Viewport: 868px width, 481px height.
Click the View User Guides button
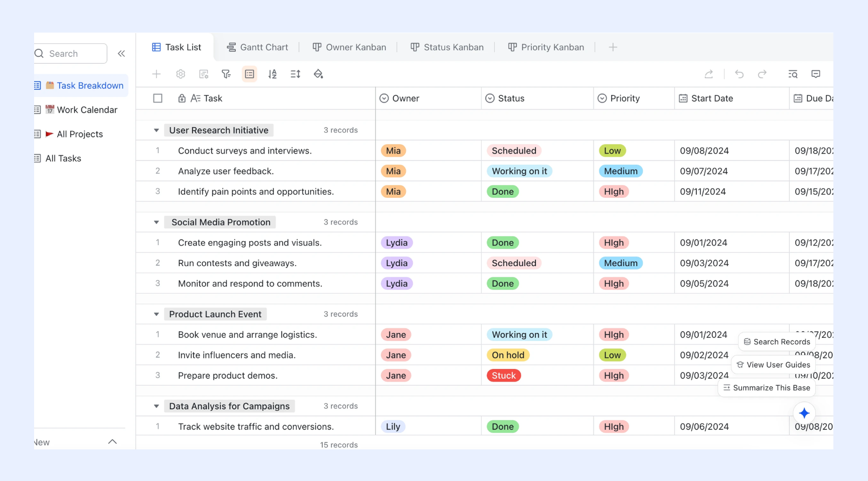click(773, 365)
